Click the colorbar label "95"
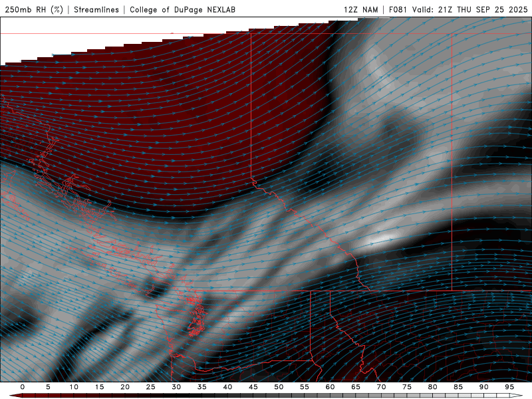The width and height of the screenshot is (532, 399). (x=509, y=387)
